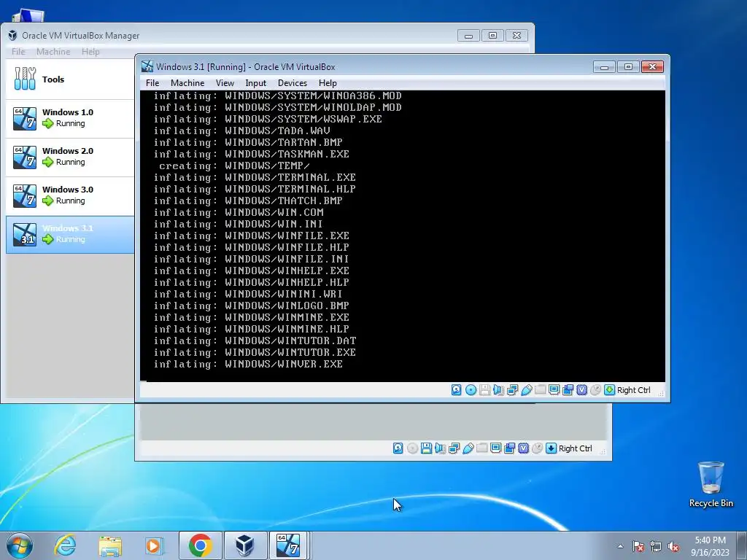Open the Input menu in the Windows 3.1 VM window
Image resolution: width=747 pixels, height=560 pixels.
pos(256,83)
